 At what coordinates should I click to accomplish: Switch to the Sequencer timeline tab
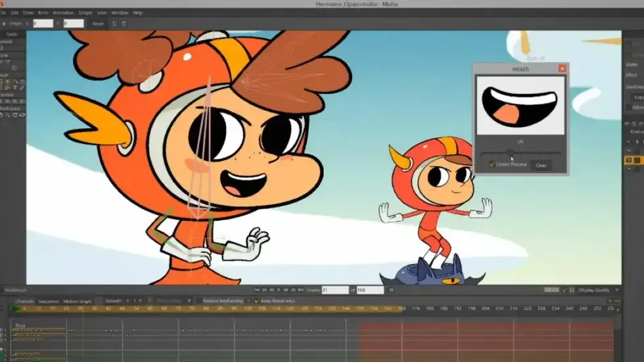(x=49, y=301)
